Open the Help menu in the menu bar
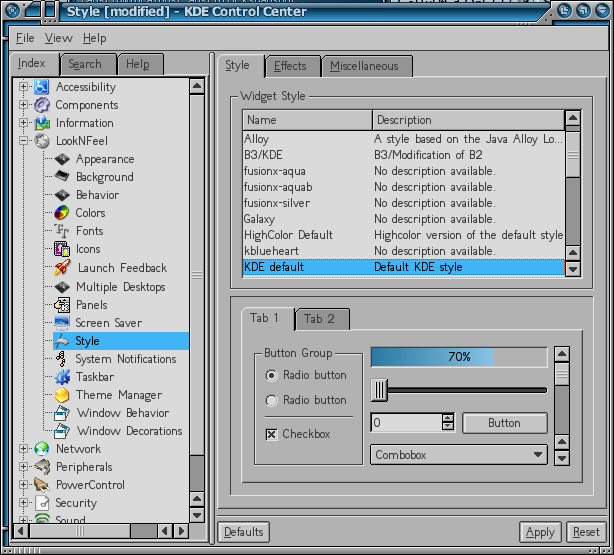614x555 pixels. (94, 38)
